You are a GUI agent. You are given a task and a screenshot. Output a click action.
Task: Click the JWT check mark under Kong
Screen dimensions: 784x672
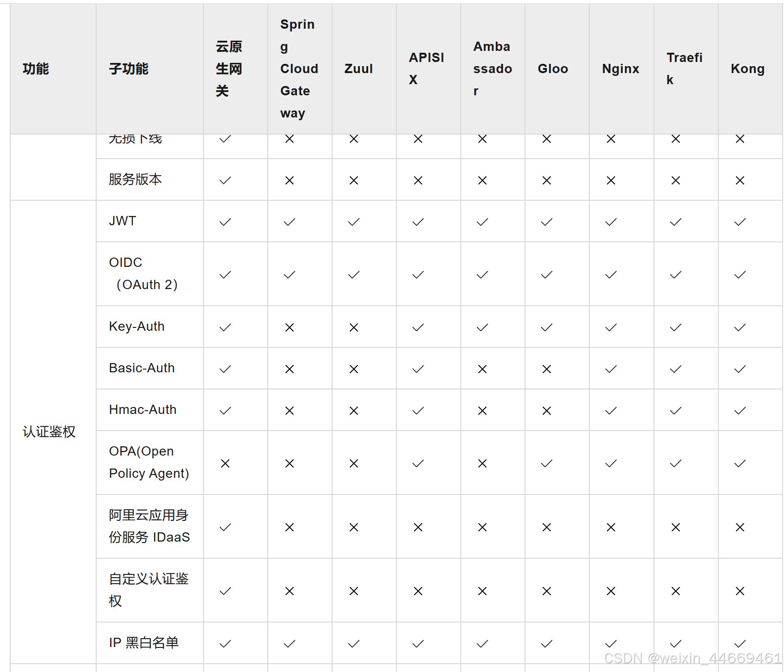[740, 222]
